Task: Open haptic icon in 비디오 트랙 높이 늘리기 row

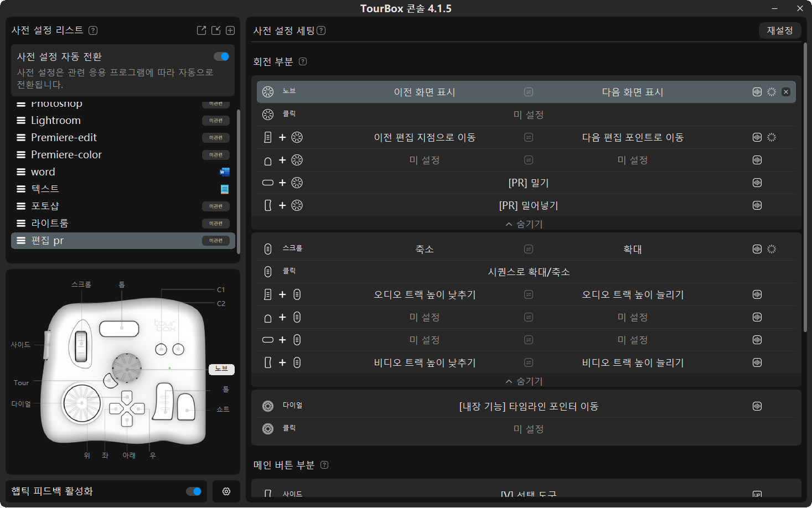Action: pyautogui.click(x=757, y=362)
